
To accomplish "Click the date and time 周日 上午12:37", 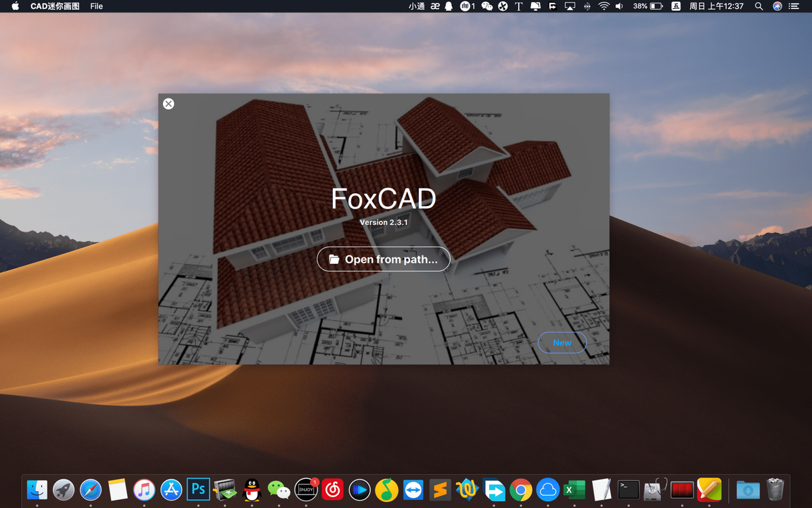I will (716, 6).
